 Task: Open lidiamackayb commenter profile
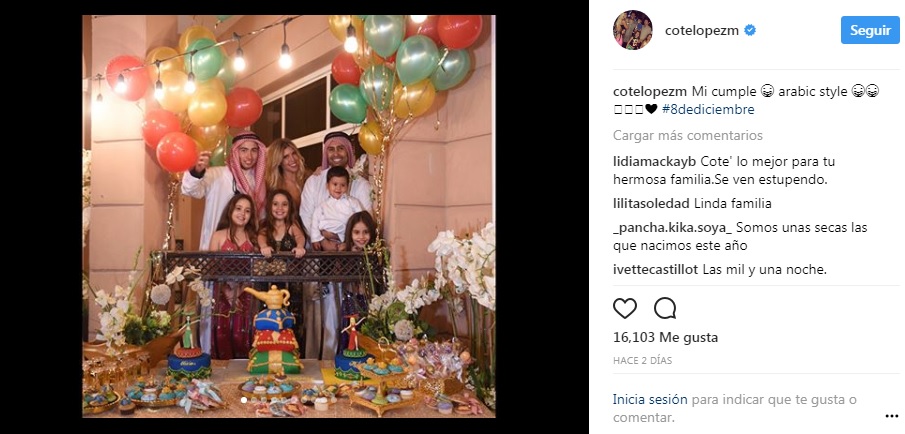(x=655, y=161)
